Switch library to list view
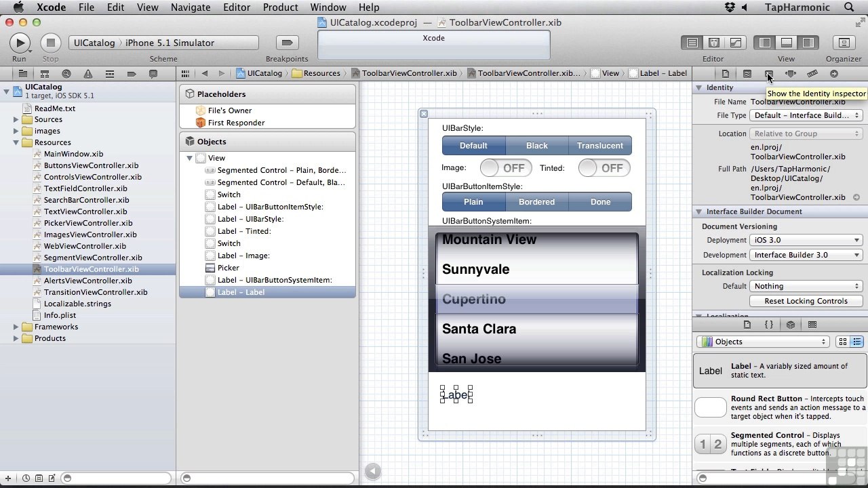868x488 pixels. tap(857, 342)
